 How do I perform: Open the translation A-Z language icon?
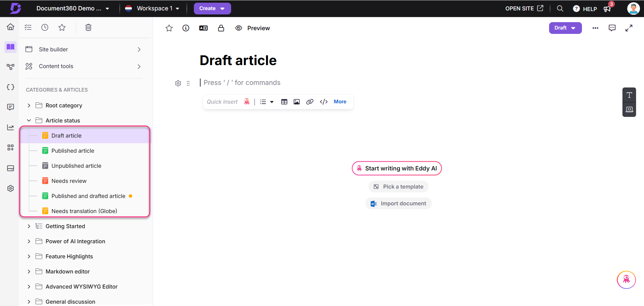click(203, 28)
